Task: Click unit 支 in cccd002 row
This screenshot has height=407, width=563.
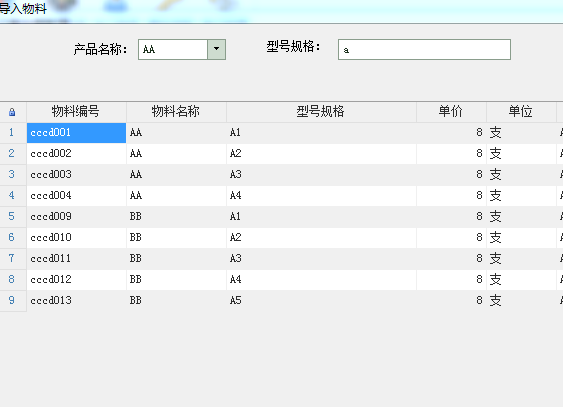Action: click(x=521, y=154)
